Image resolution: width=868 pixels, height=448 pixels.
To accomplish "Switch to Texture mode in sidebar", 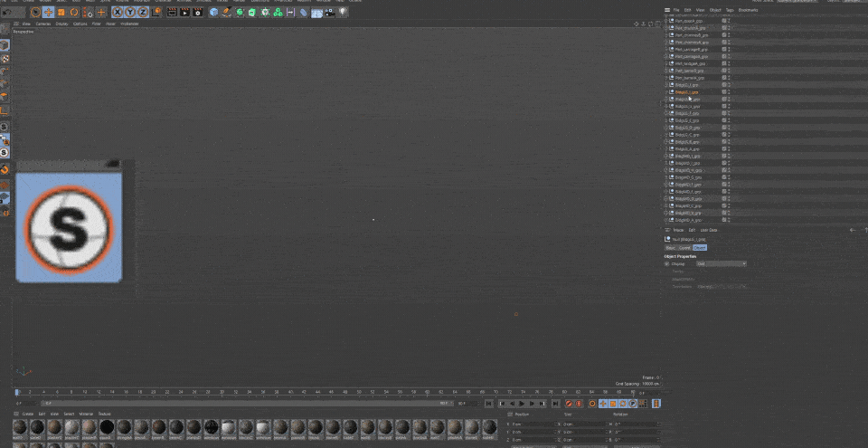I will (5, 58).
